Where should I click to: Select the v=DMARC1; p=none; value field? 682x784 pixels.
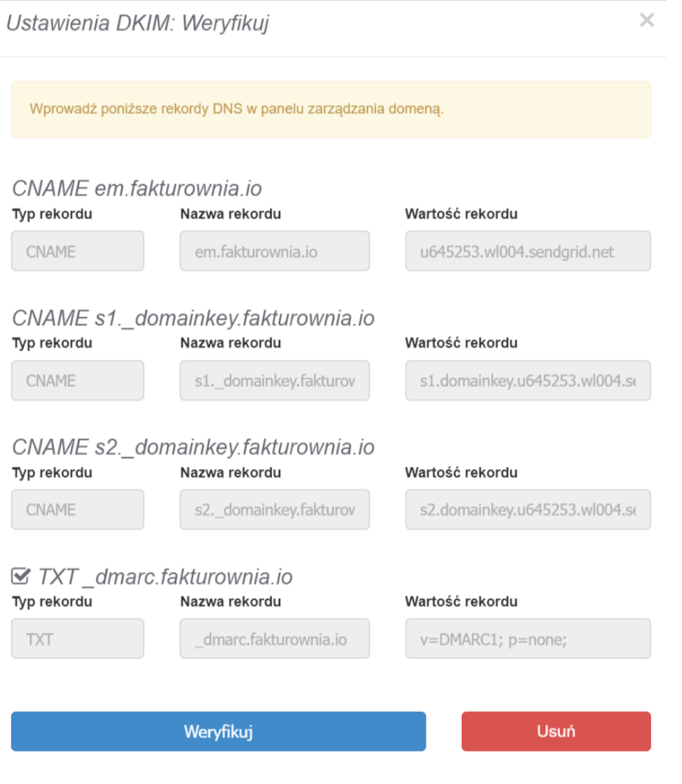527,638
